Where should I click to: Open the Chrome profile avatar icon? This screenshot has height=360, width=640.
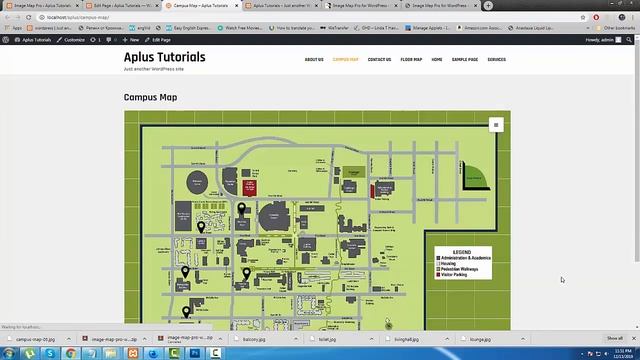click(x=622, y=18)
